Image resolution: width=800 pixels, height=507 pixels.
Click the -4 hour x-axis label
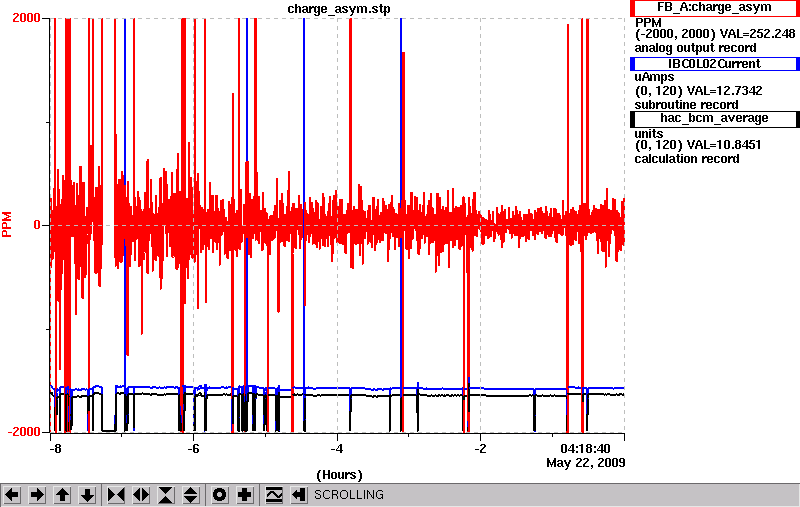pos(336,448)
